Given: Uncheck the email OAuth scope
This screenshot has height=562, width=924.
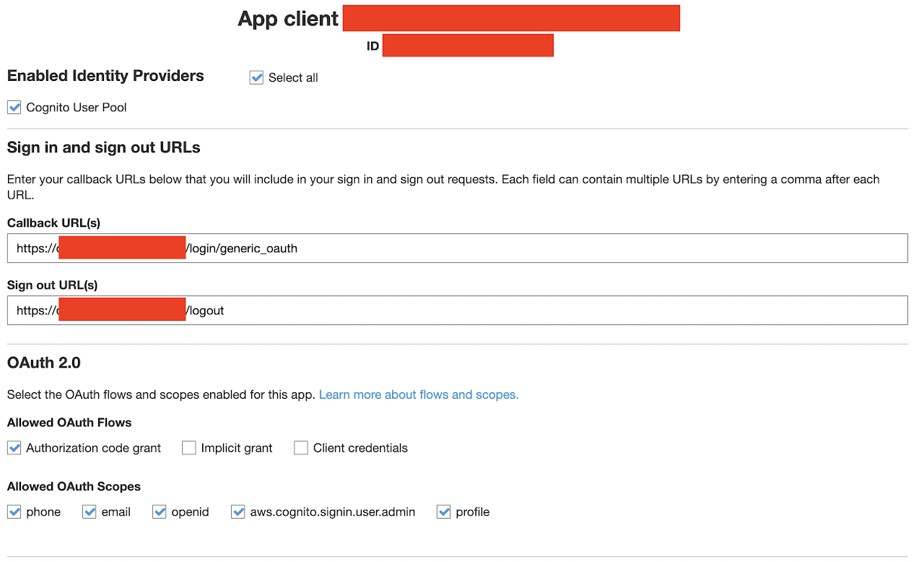Looking at the screenshot, I should pyautogui.click(x=90, y=511).
